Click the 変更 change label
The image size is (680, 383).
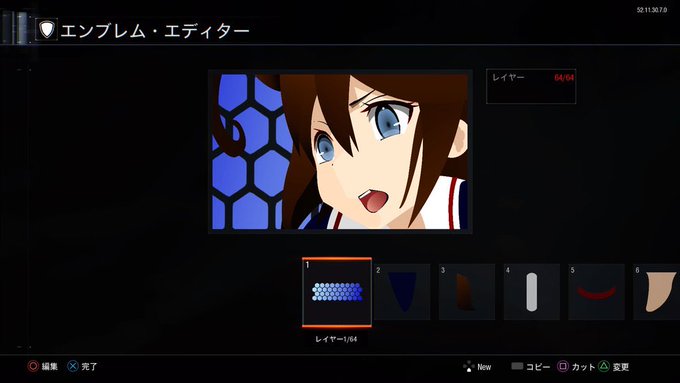(x=621, y=367)
